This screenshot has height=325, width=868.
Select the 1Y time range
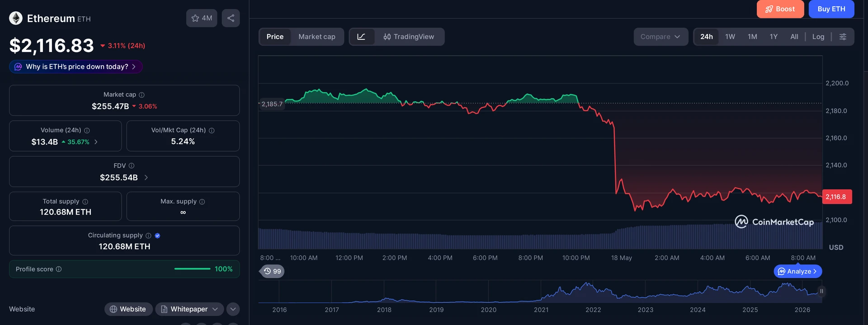(x=774, y=37)
